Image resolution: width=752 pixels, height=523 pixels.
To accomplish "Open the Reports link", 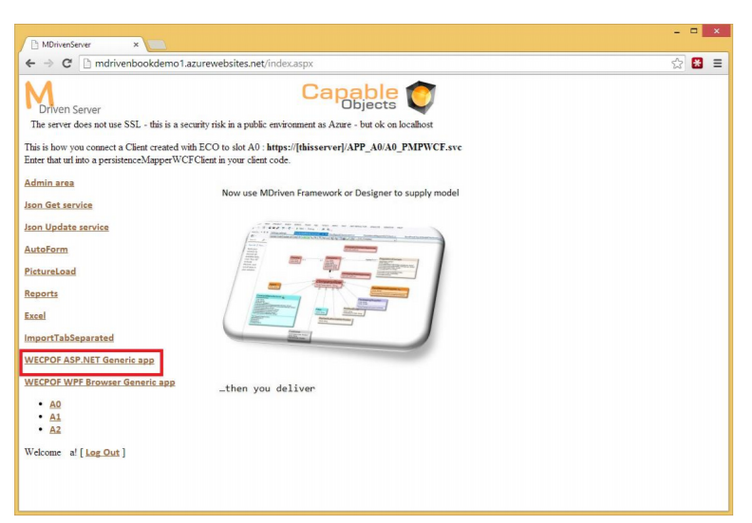I will coord(41,293).
